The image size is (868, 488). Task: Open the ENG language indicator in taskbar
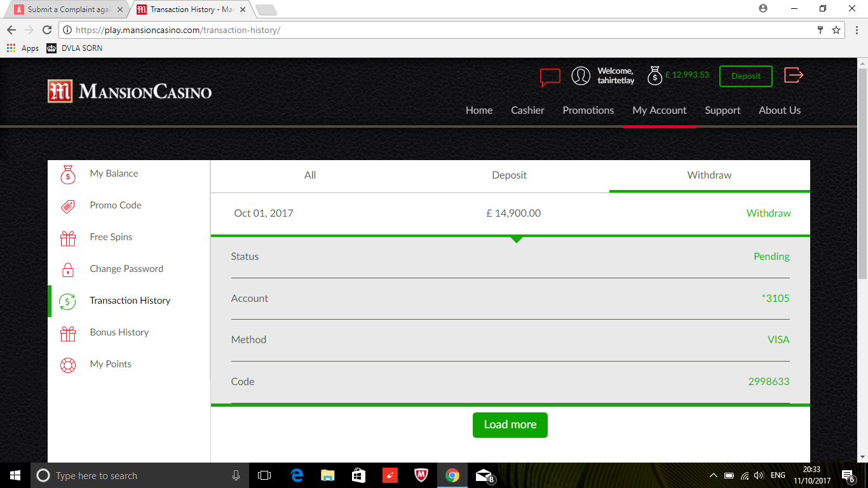pyautogui.click(x=778, y=475)
